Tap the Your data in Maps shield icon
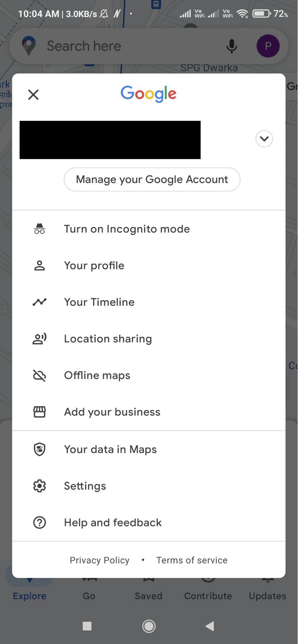 coord(40,449)
